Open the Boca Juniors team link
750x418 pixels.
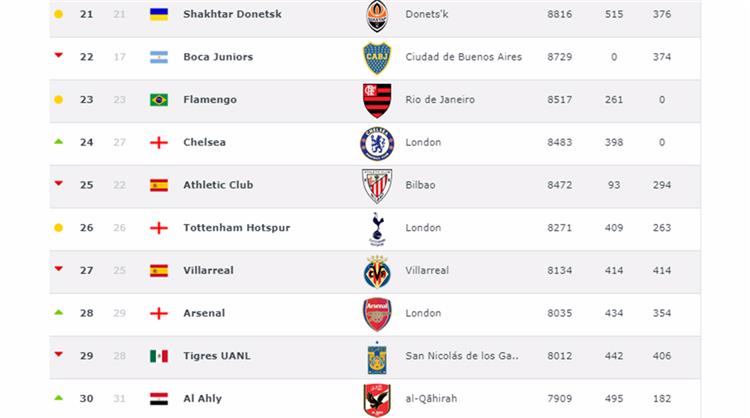(x=218, y=57)
